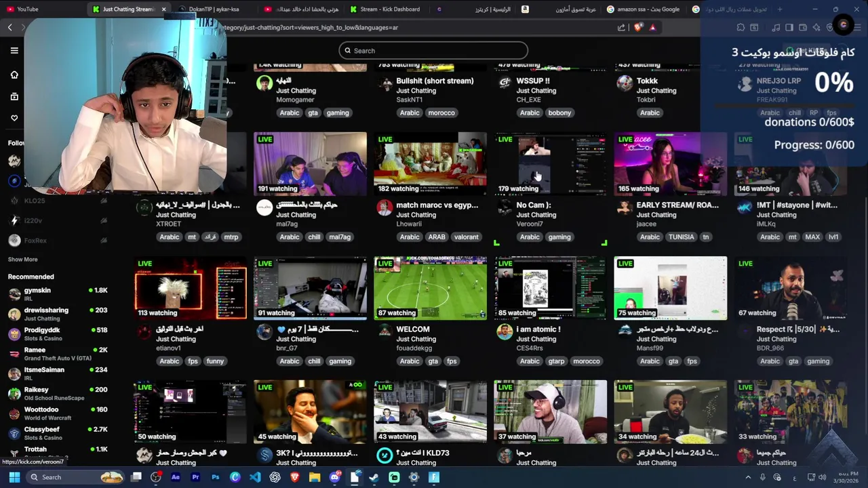Open Ramee recommended channel
Viewport: 868px width, 488px height.
click(58, 353)
